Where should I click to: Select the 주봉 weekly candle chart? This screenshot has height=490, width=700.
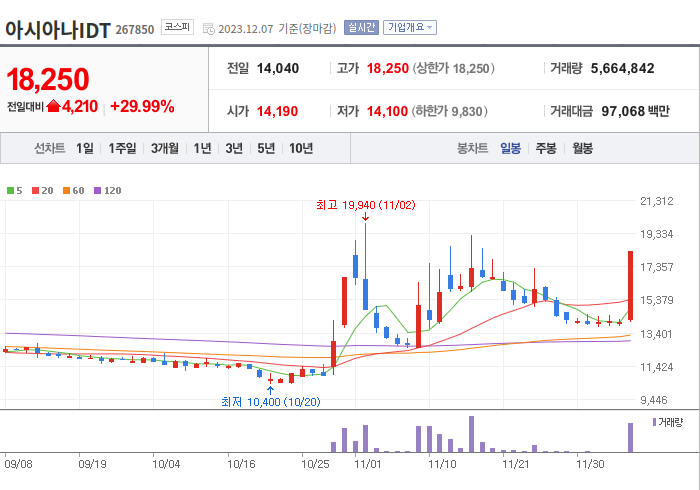pyautogui.click(x=546, y=148)
